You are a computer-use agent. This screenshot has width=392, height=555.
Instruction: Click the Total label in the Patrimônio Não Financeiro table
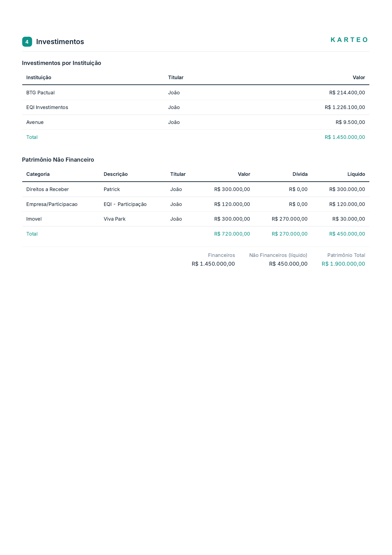[32, 234]
